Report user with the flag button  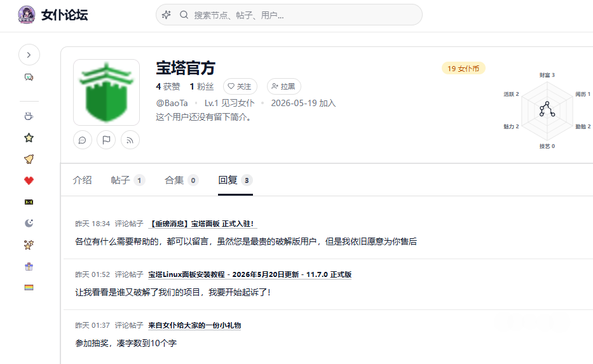pos(106,140)
